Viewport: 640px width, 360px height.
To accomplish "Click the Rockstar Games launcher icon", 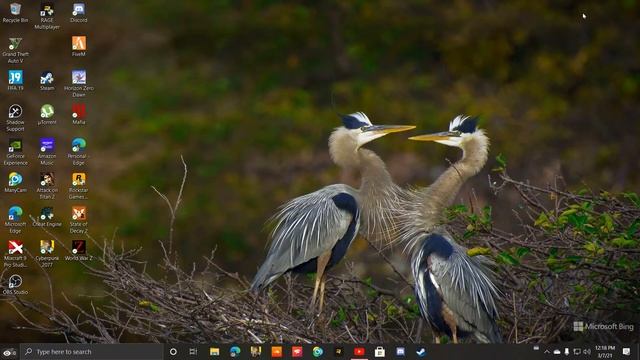I will click(79, 186).
